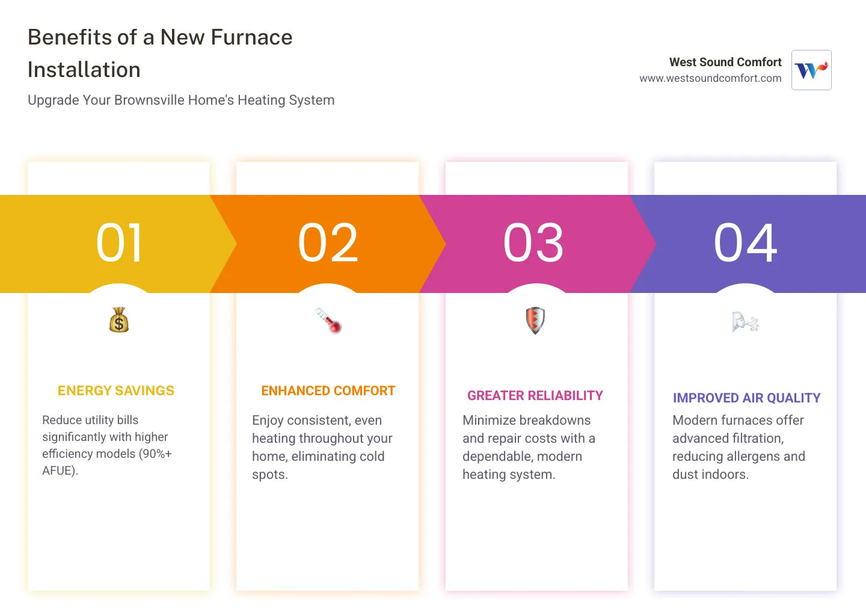
Task: Click the West Sound Comfort company name
Action: pyautogui.click(x=725, y=61)
